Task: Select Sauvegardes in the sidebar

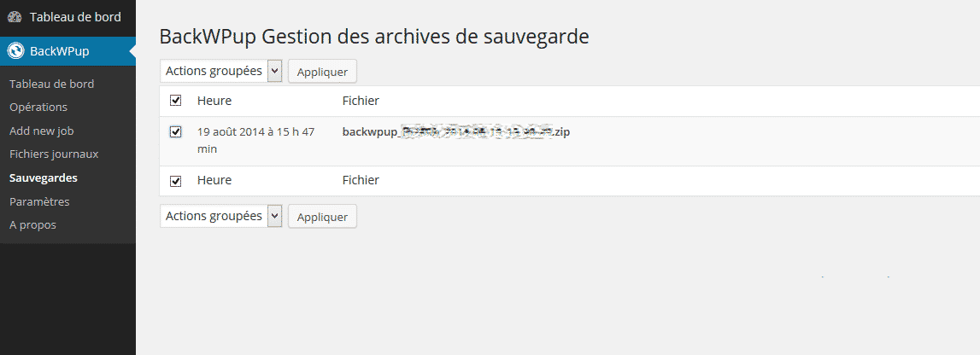Action: point(44,177)
